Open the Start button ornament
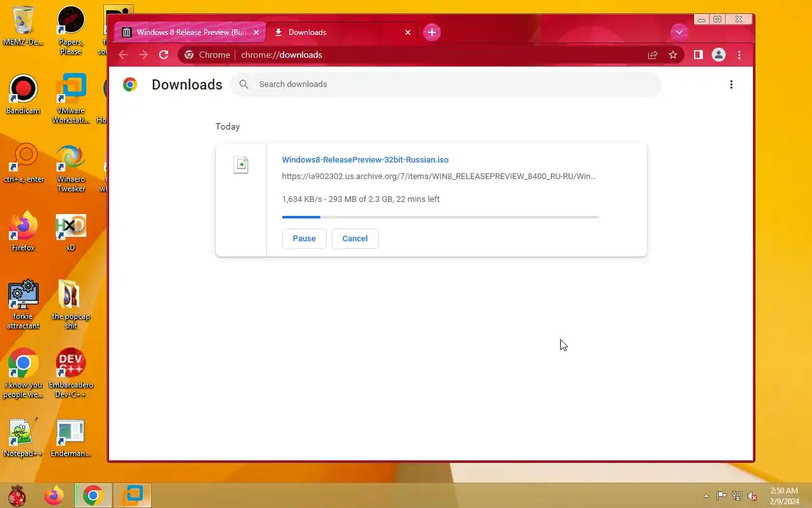 pos(17,495)
